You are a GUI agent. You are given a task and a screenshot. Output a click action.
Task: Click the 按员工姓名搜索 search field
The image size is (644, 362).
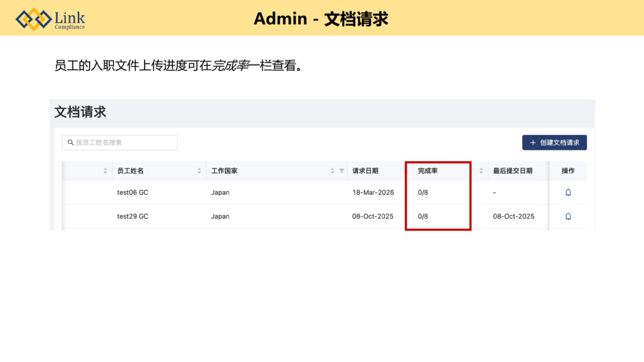(123, 143)
